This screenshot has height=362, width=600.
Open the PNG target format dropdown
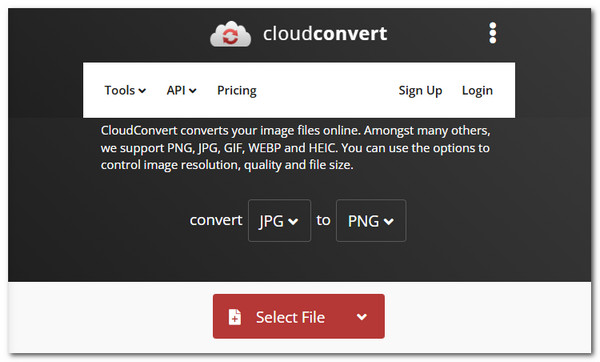(x=371, y=220)
